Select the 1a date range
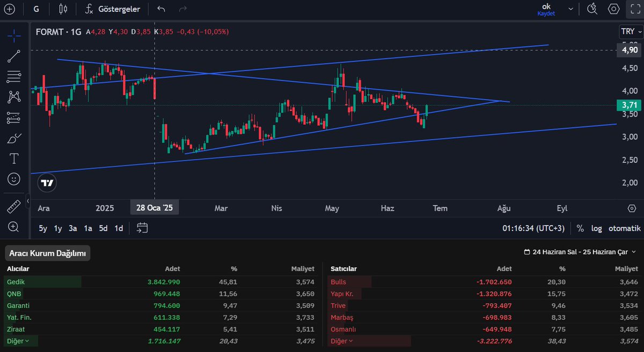This screenshot has height=352, width=644. coord(88,228)
